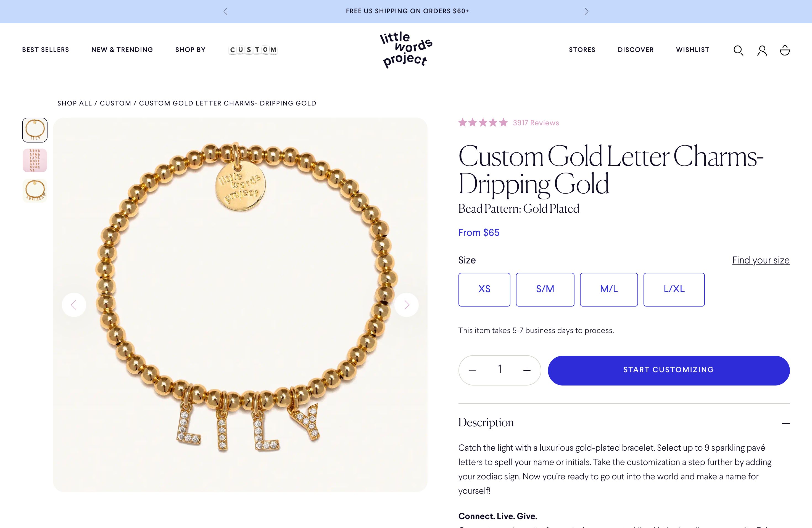This screenshot has height=528, width=812.
Task: Open the 3917 Reviews link
Action: (x=536, y=123)
